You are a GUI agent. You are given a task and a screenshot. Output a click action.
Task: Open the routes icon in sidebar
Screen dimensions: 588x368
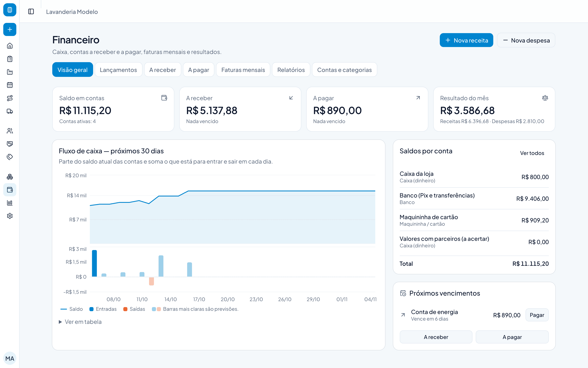(10, 98)
